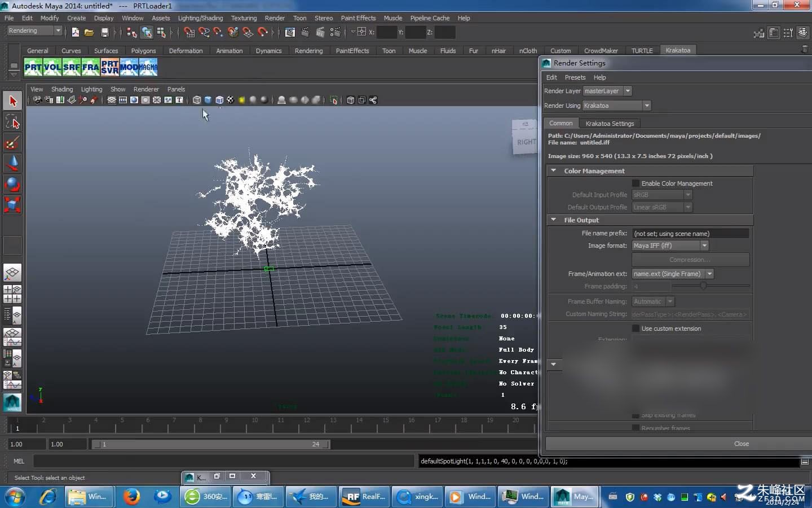Viewport: 812px width, 508px height.
Task: Click Snap to grids magnet icon
Action: (x=189, y=32)
